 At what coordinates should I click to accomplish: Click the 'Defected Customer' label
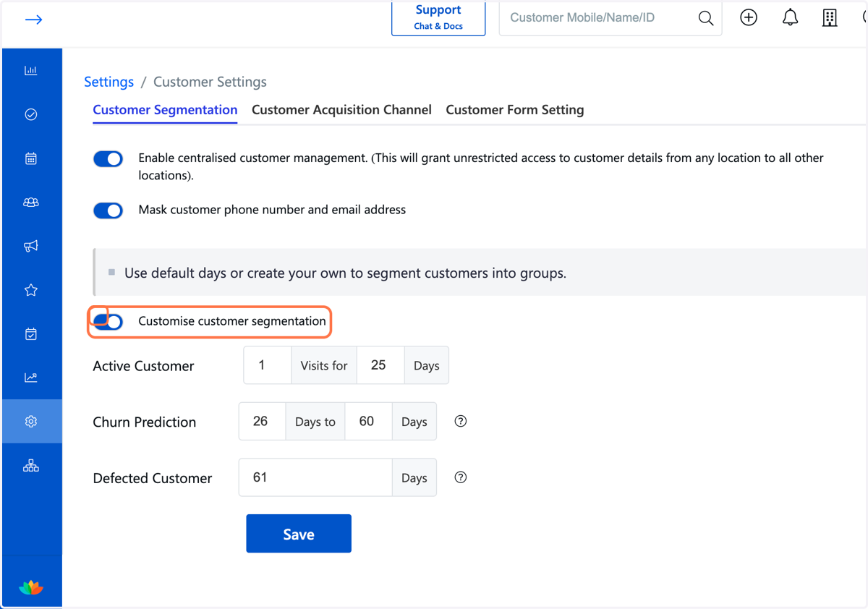[x=153, y=478]
